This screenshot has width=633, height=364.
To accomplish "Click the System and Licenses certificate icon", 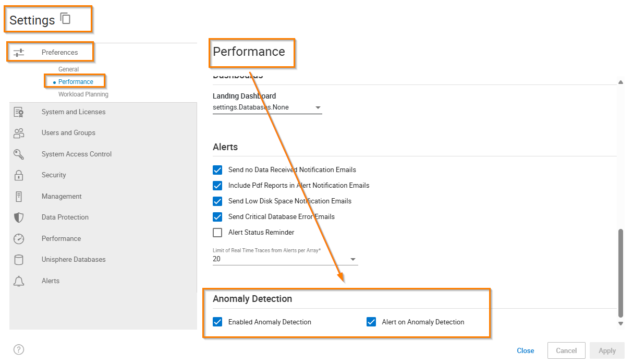I will point(19,112).
